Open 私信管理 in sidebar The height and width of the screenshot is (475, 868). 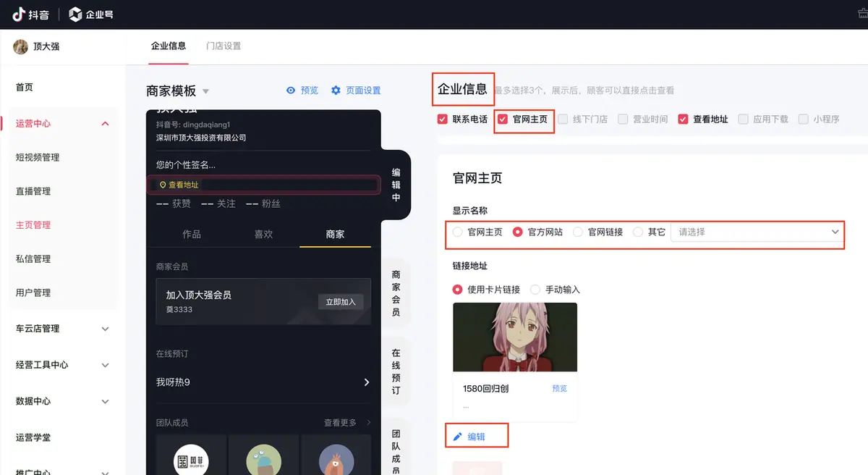33,258
